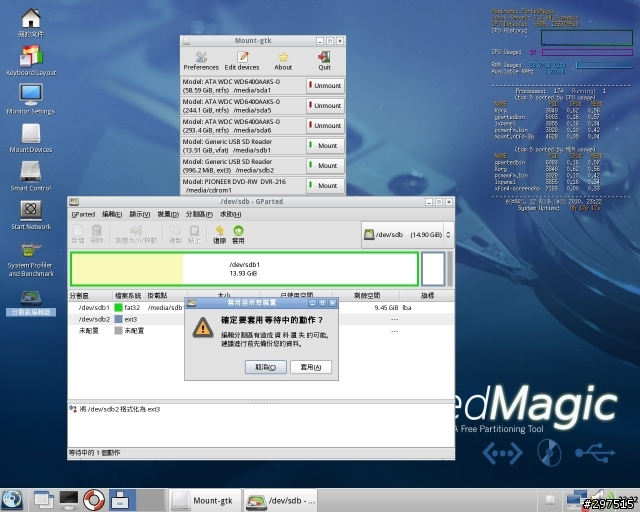Select the unallocated row in partition list
Viewport: 640px width, 512px height.
coord(261,331)
